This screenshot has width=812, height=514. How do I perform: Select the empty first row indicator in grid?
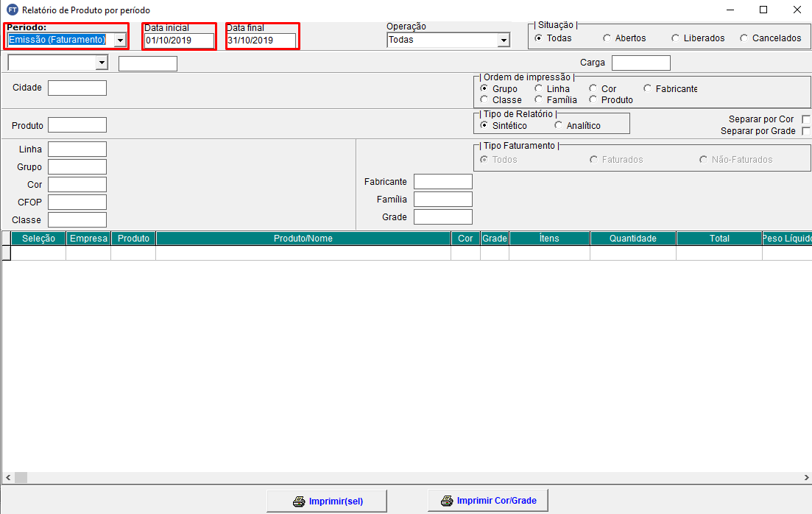pyautogui.click(x=6, y=253)
